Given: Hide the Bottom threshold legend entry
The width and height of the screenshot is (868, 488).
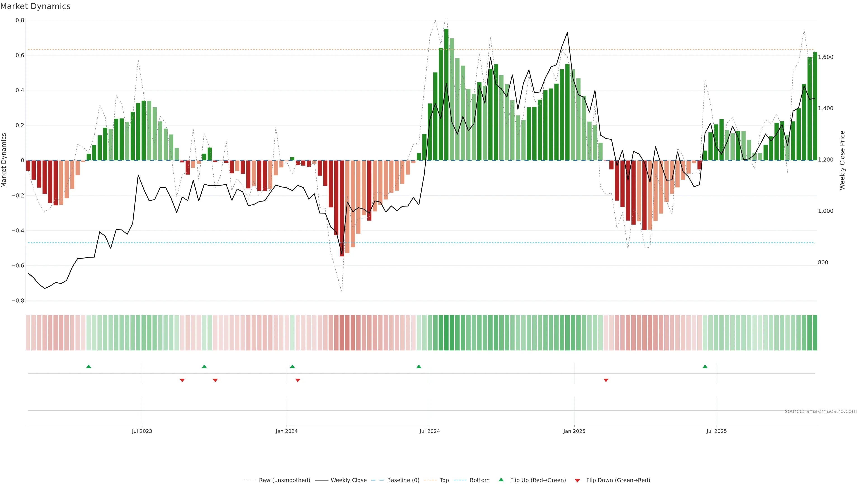Looking at the screenshot, I should click(479, 480).
